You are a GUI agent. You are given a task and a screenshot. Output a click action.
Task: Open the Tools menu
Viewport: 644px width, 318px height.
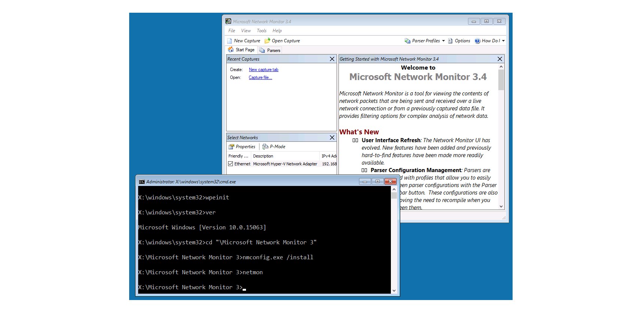pos(262,31)
